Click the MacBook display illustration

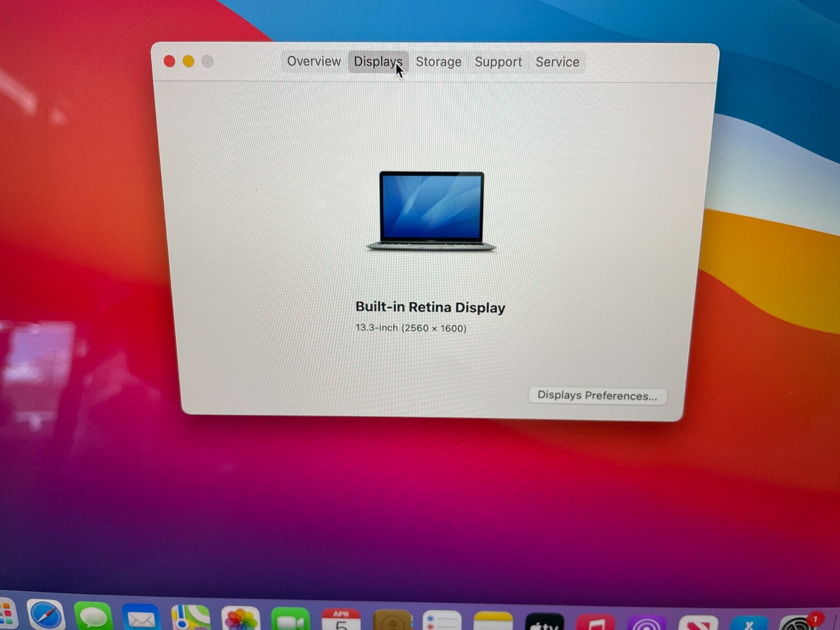tap(431, 211)
